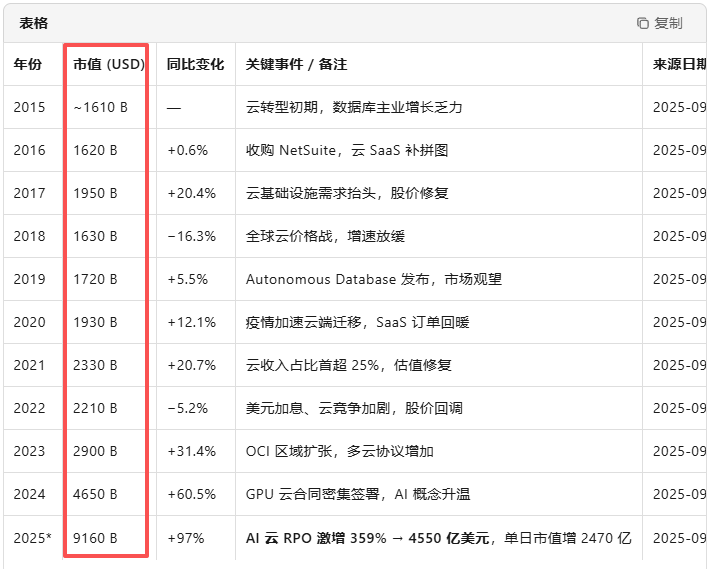Select the note 美元加息、云竞争加剧，股价回调
Screen dimensions: 713x569
click(x=354, y=408)
